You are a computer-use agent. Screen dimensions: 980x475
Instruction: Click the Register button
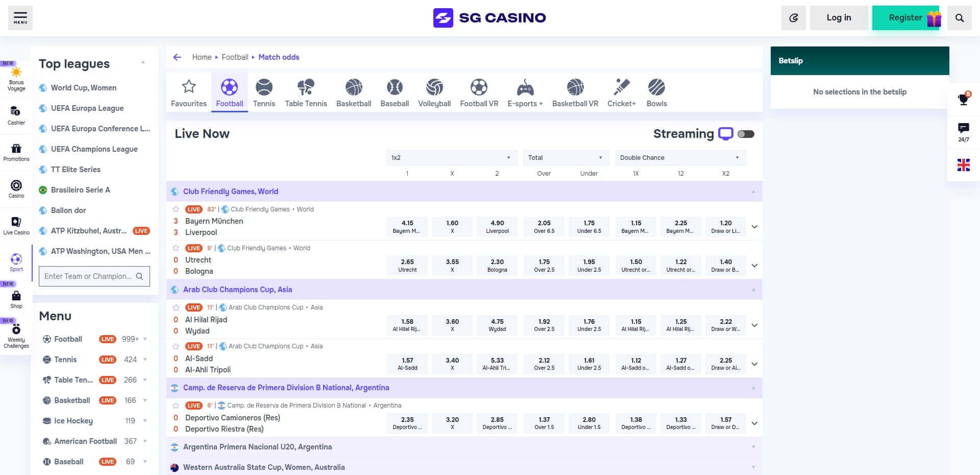click(906, 17)
